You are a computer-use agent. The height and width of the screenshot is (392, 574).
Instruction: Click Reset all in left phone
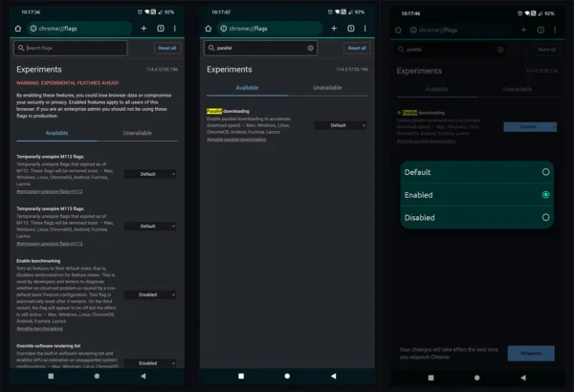[167, 48]
